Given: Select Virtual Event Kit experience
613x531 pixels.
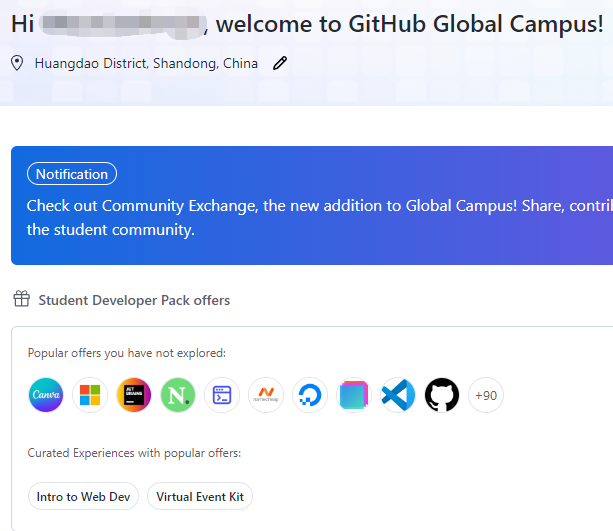Looking at the screenshot, I should pyautogui.click(x=200, y=496).
